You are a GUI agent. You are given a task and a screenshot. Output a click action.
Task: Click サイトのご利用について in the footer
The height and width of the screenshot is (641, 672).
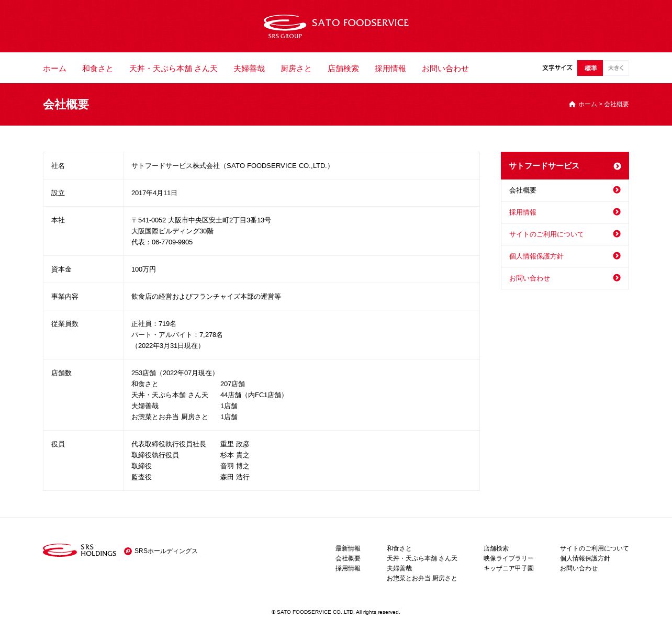pyautogui.click(x=595, y=548)
